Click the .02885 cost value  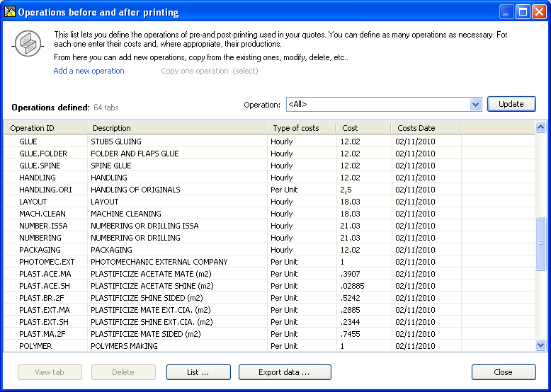tap(352, 286)
